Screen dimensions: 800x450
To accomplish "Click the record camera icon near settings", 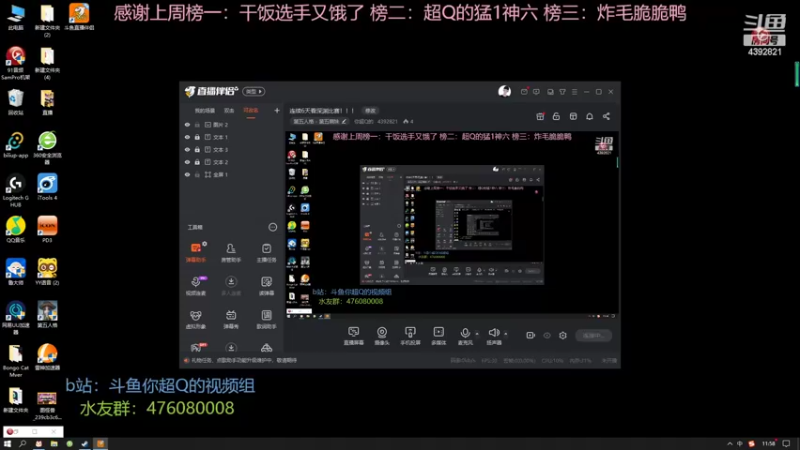I will 531,335.
